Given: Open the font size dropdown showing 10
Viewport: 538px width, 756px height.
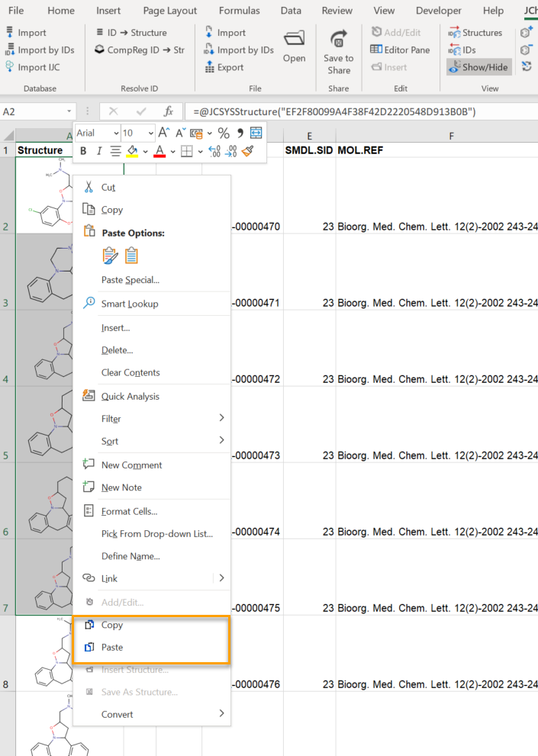Looking at the screenshot, I should (150, 133).
